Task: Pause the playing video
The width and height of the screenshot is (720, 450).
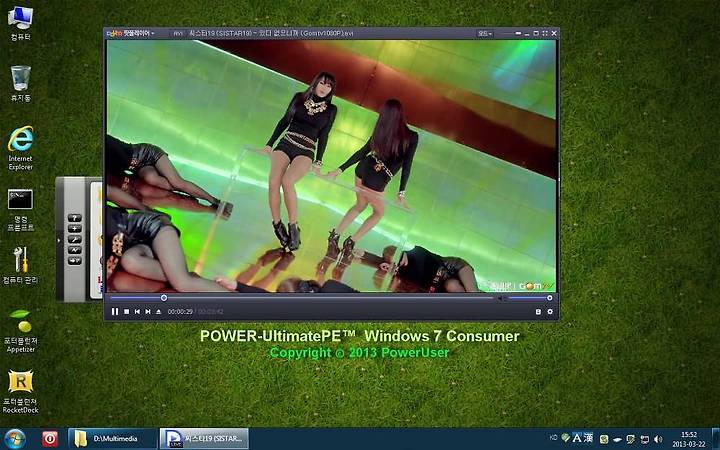Action: click(x=115, y=311)
